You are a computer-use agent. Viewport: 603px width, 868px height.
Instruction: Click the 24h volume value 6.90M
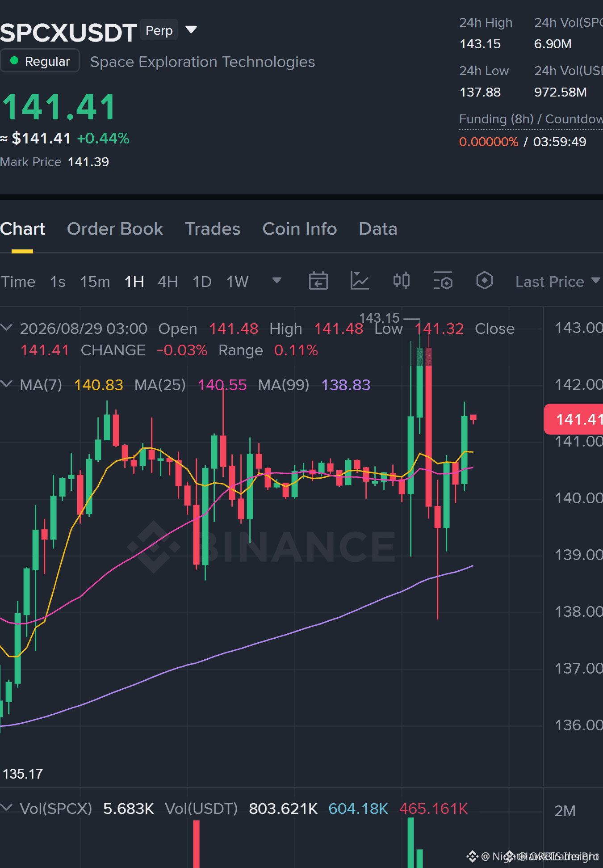[553, 44]
